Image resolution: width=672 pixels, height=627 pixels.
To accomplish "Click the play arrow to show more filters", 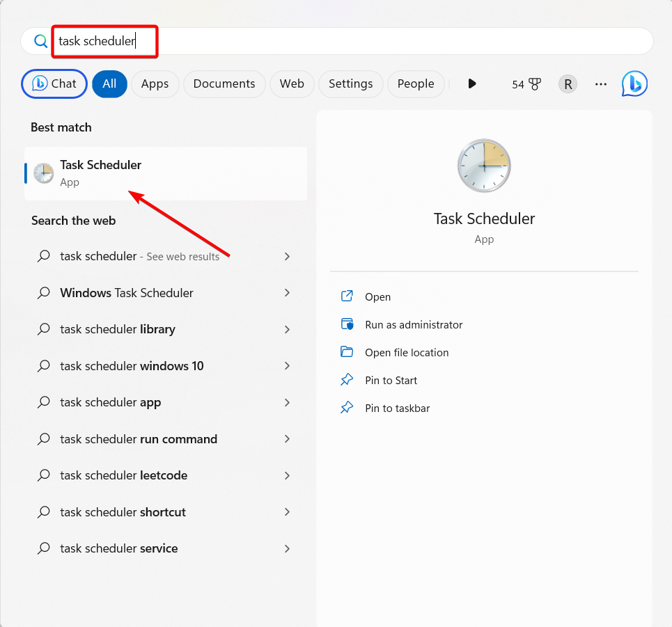I will [x=472, y=84].
